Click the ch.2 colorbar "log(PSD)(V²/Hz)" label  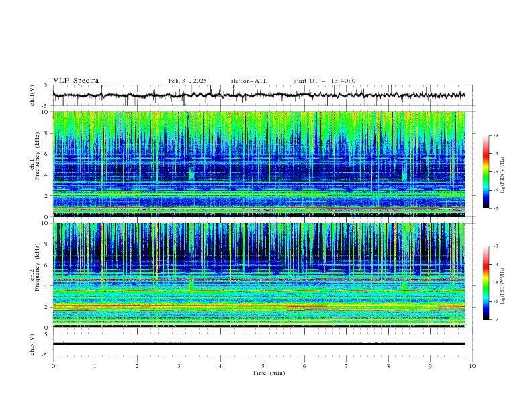coord(503,285)
